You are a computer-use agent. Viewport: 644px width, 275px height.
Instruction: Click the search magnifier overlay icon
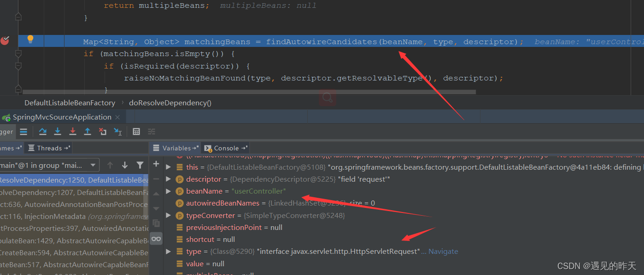coord(328,97)
